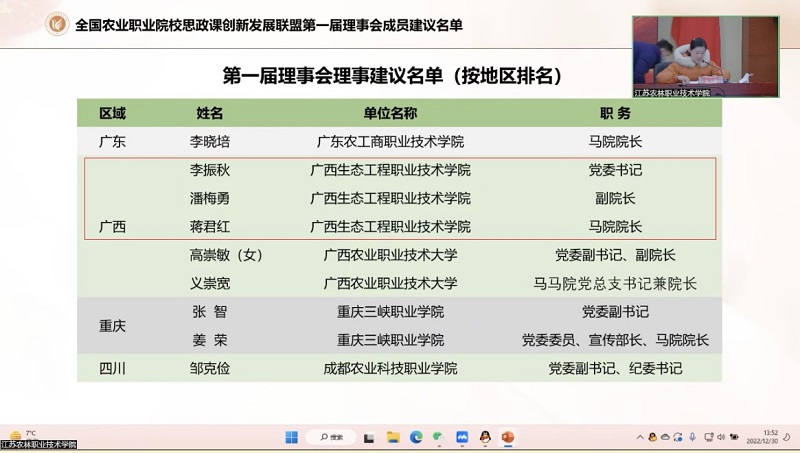Open the blue meeting app in taskbar
800x453 pixels.
pos(462,437)
